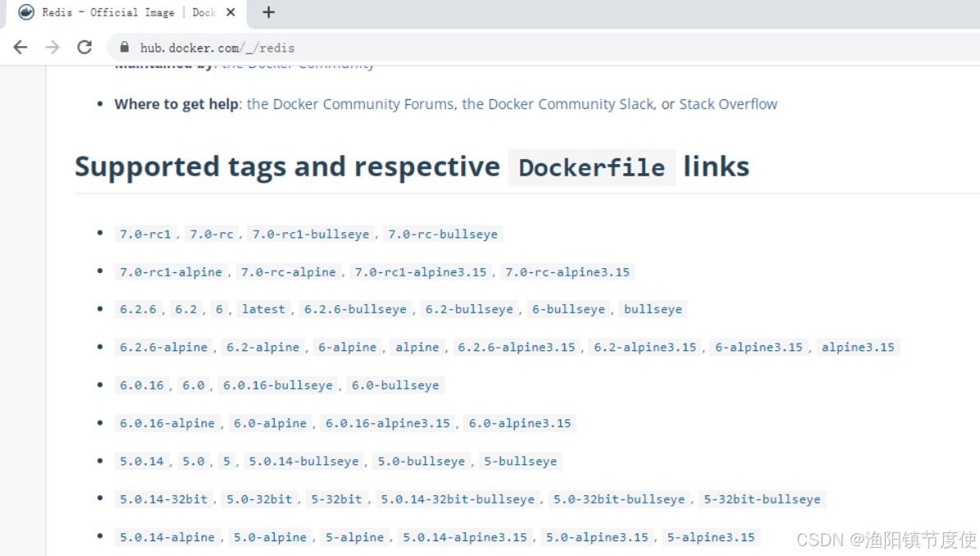
Task: Open the 6.2-alpine3.15 tag link
Action: coord(645,348)
